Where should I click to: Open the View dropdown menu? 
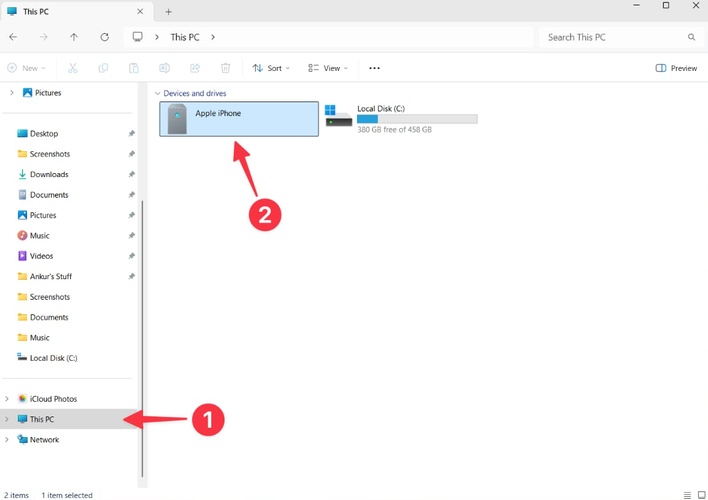[328, 68]
